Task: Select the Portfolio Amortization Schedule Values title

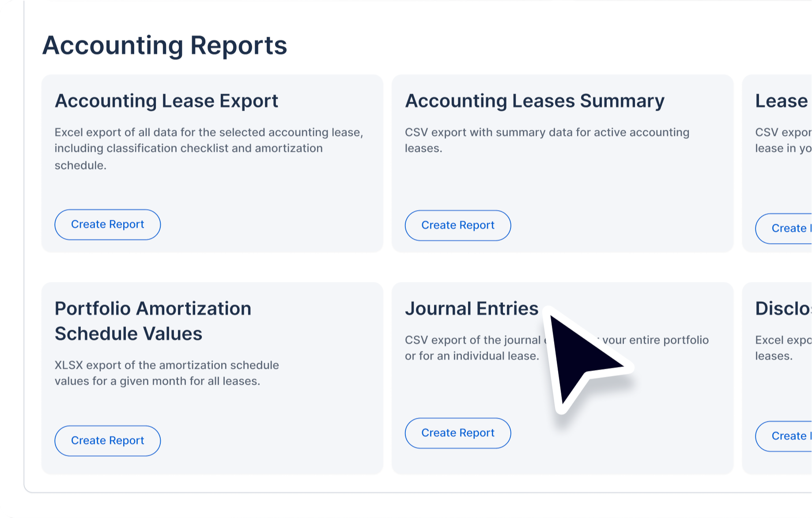Action: (153, 321)
